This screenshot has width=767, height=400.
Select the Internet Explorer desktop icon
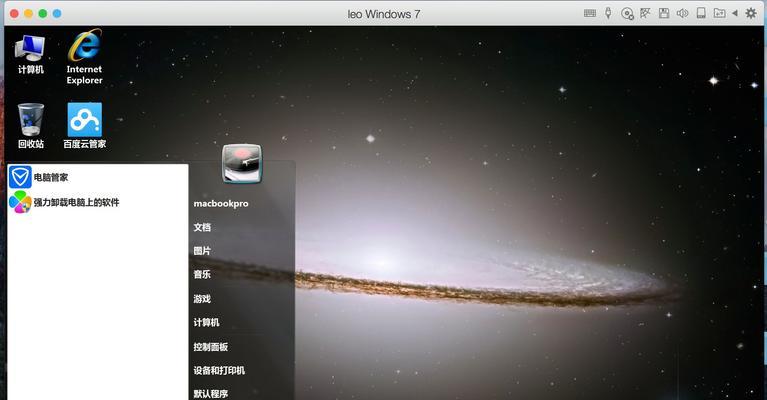pyautogui.click(x=85, y=57)
